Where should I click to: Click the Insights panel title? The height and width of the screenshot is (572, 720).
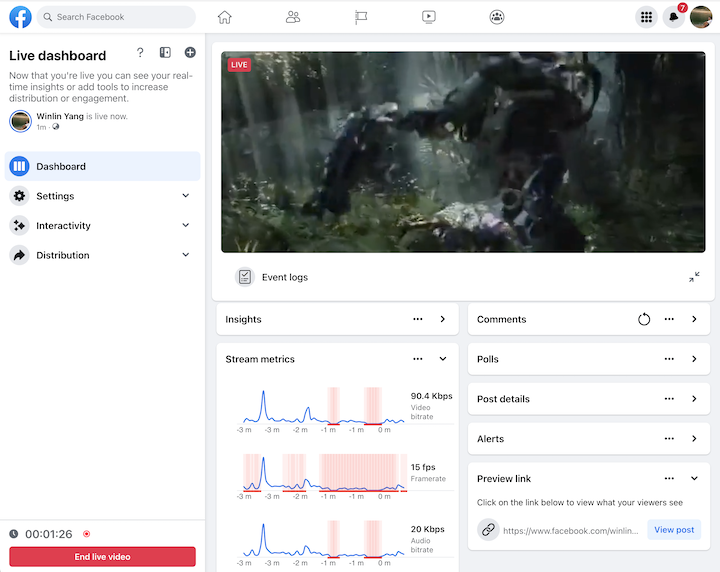click(x=243, y=319)
